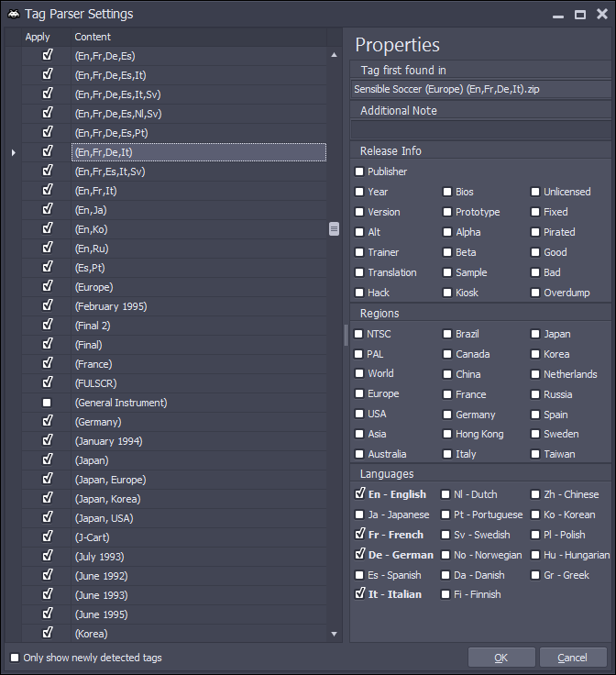
Task: Toggle the Apply checkbox for (J-Cart)
Action: (48, 537)
